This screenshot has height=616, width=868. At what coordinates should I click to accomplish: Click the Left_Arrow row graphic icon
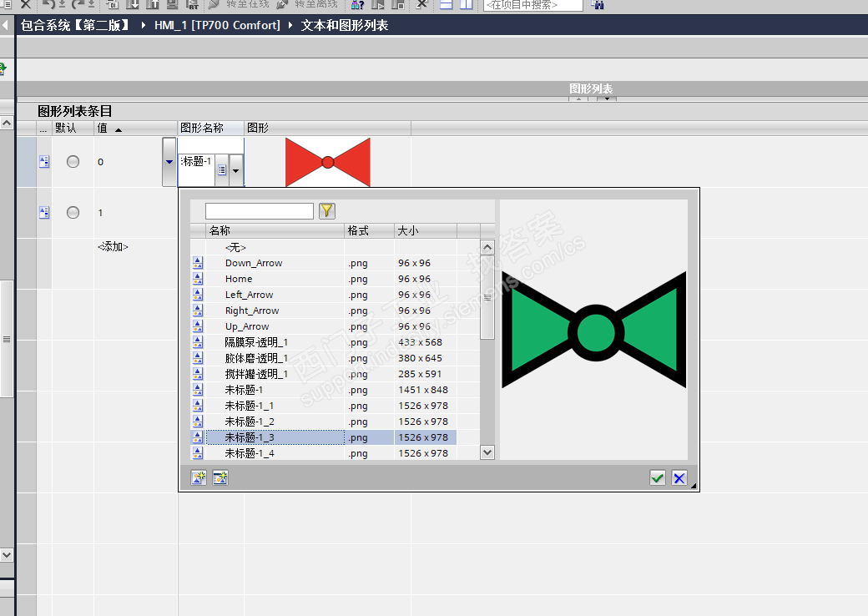[x=198, y=295]
